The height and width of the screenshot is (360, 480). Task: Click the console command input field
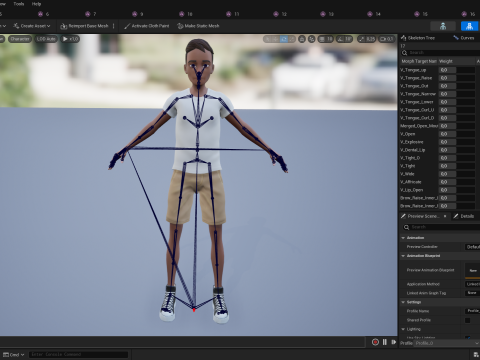(x=79, y=355)
